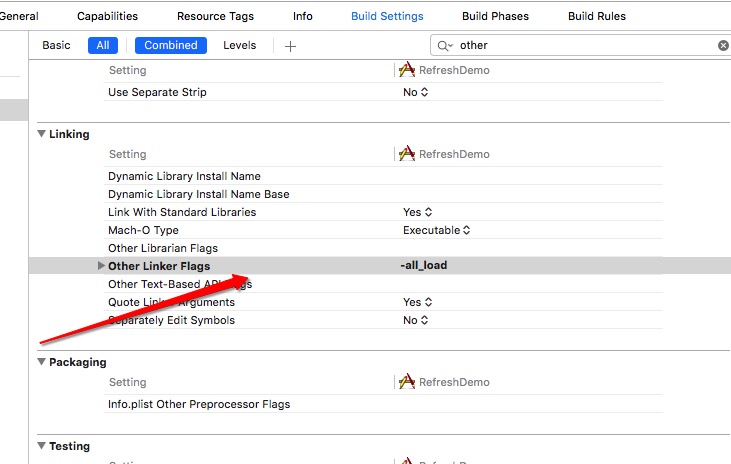Click the plus icon to add build setting
This screenshot has width=731, height=464.
click(x=290, y=46)
